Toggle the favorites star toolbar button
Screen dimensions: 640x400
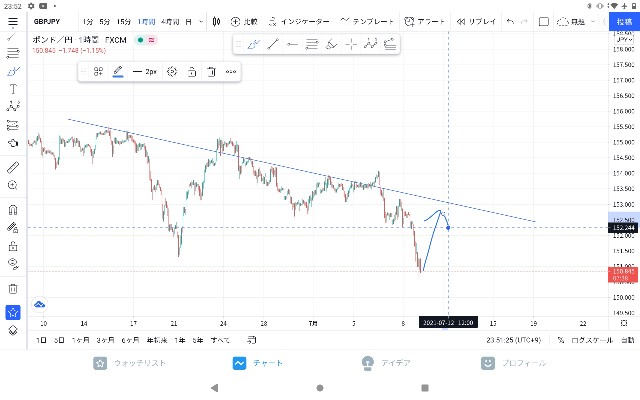(x=13, y=313)
